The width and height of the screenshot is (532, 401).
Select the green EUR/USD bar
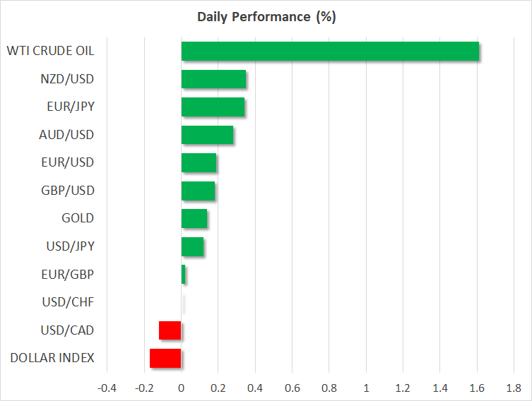pos(199,163)
